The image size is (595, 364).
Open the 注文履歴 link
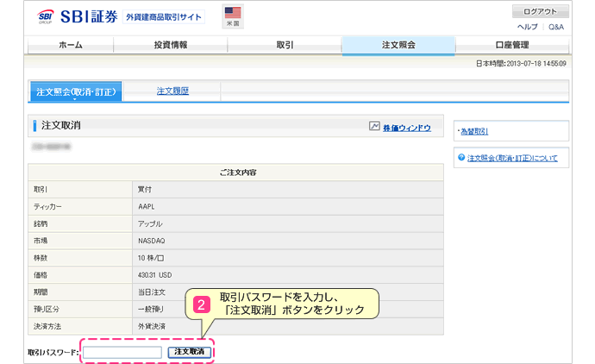tap(172, 91)
